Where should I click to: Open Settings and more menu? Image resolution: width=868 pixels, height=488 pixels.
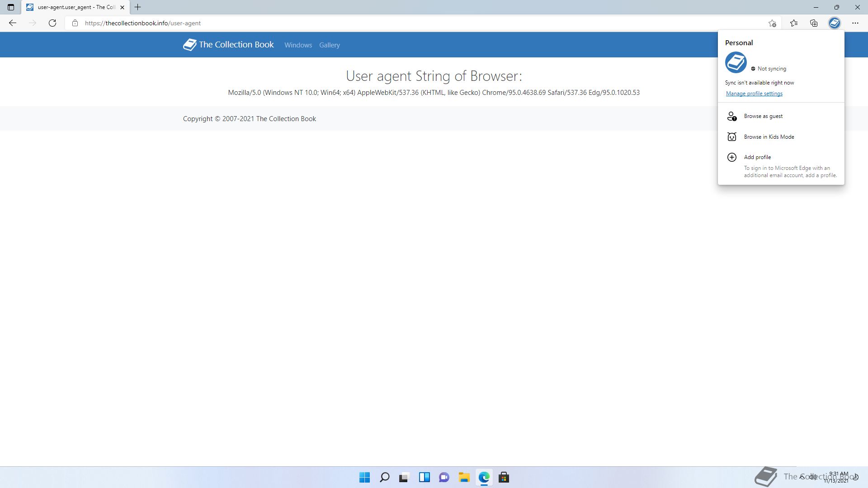point(855,23)
